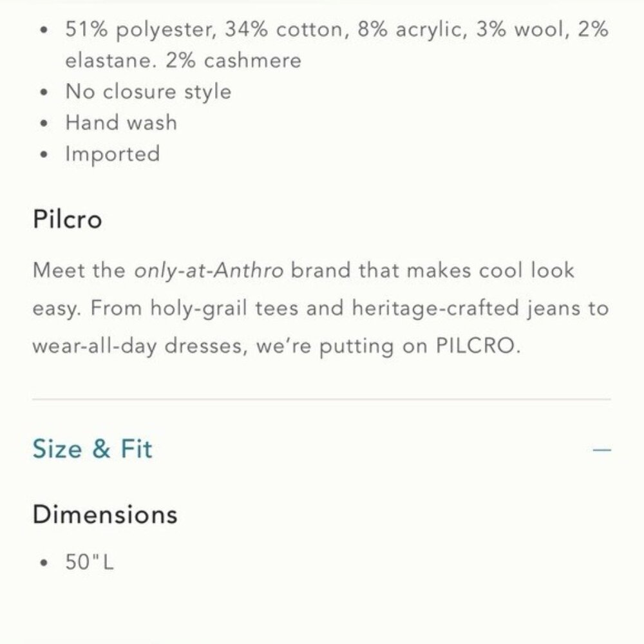Select the 2% cashmere text
Screen dimensions: 644x644
pos(234,61)
